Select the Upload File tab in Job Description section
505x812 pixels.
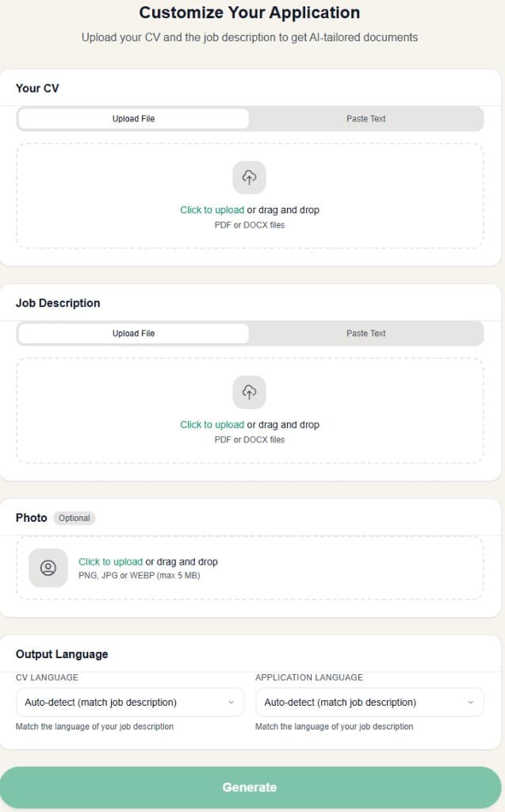coord(133,333)
